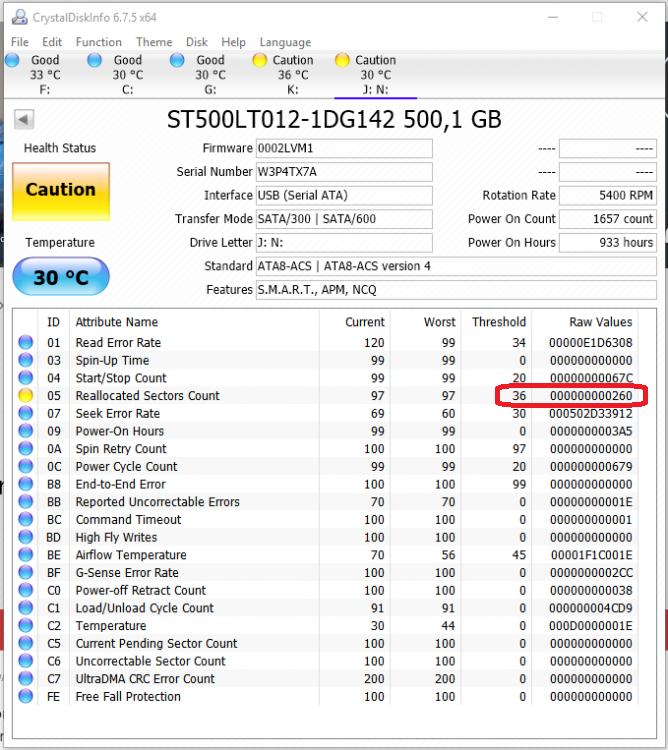Select the J: N: disk tab

tap(375, 75)
